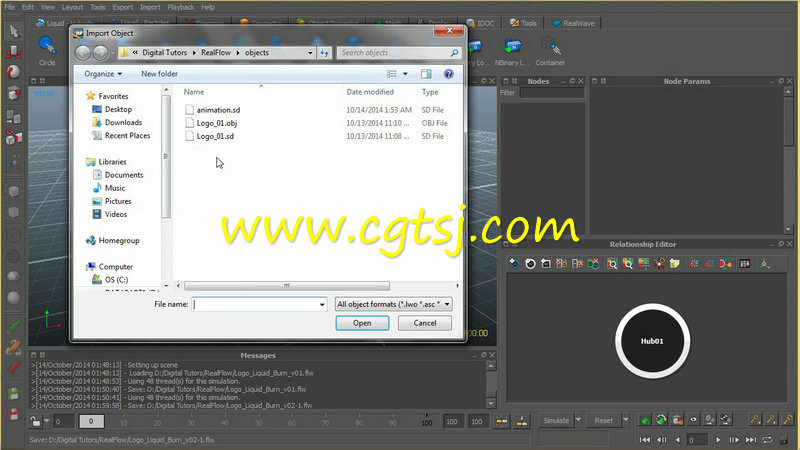Click go to first frame playback button
The height and width of the screenshot is (450, 800).
pyautogui.click(x=645, y=440)
